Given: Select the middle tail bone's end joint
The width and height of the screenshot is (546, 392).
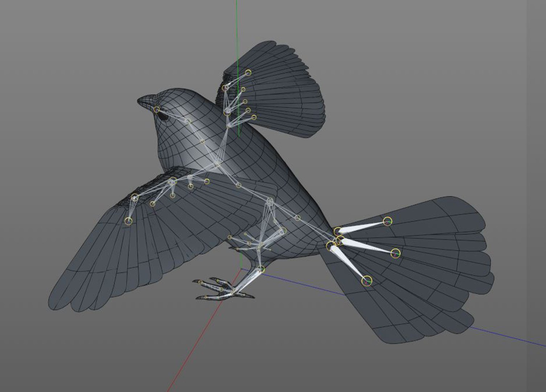Looking at the screenshot, I should 395,253.
